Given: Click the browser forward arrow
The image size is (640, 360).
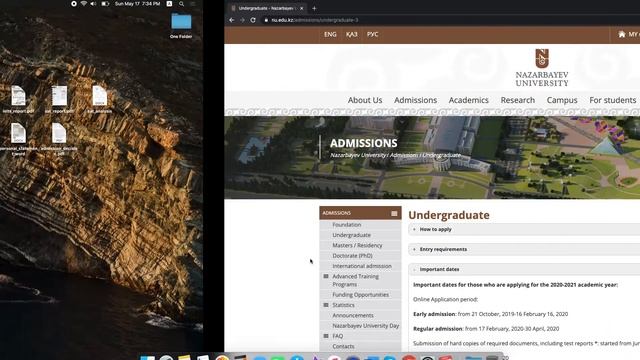Looking at the screenshot, I should click(x=242, y=20).
